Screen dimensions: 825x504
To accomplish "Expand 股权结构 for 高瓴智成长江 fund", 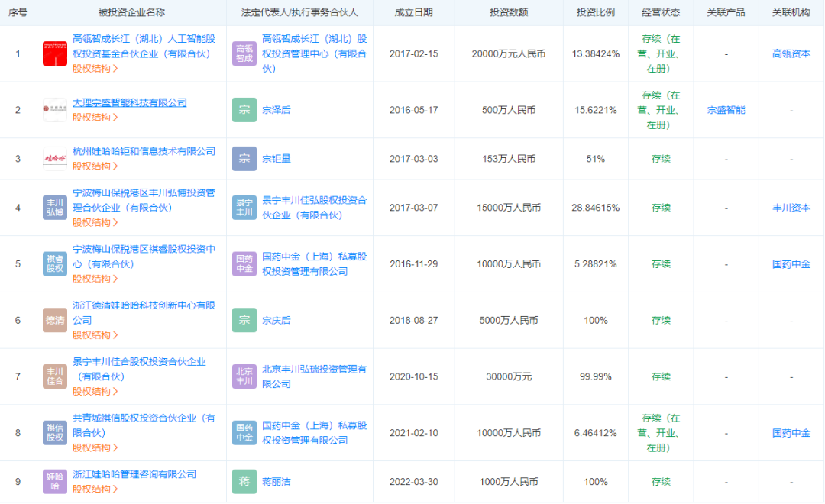I will click(95, 69).
